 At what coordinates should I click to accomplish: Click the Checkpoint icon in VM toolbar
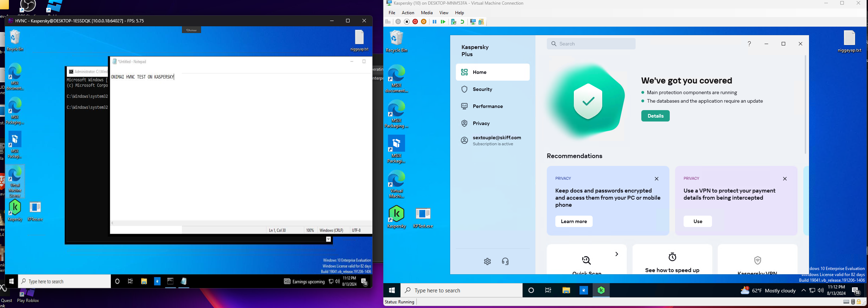point(453,22)
